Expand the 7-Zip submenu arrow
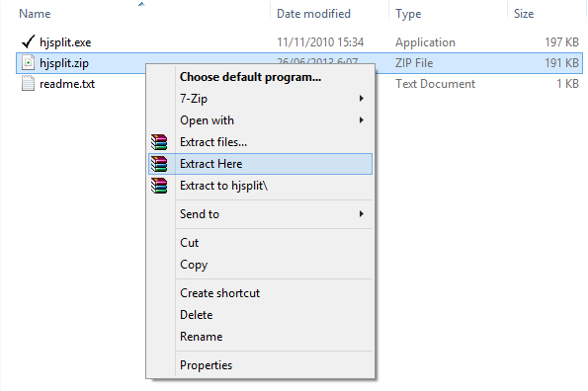 361,99
